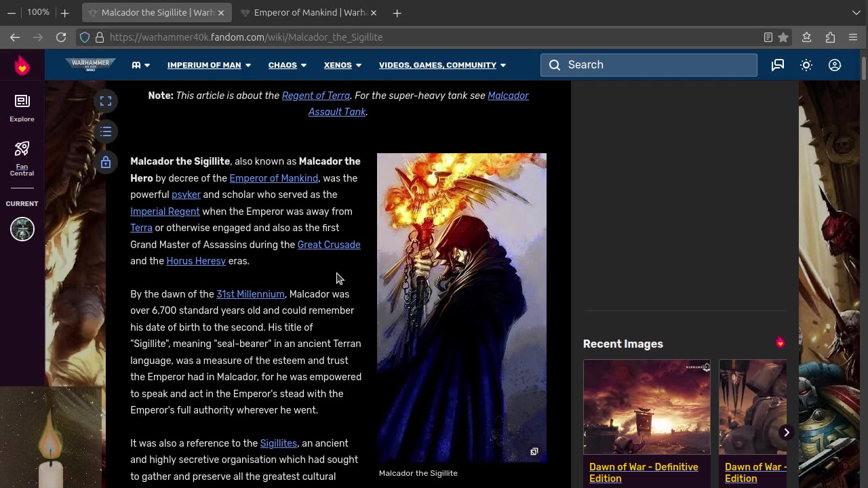The height and width of the screenshot is (488, 868).
Task: Expand the Xenos menu
Action: 343,65
